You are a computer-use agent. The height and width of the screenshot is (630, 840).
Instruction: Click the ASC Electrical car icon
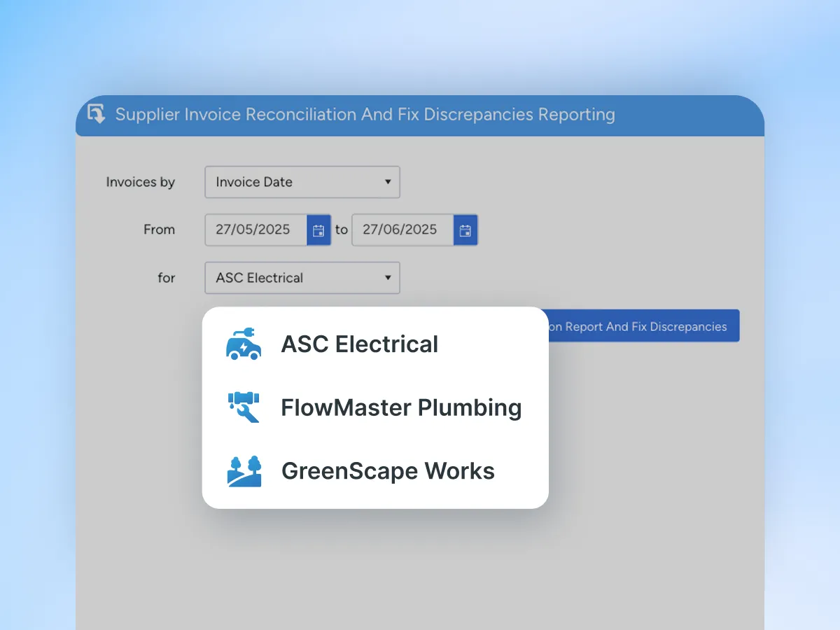pyautogui.click(x=244, y=344)
